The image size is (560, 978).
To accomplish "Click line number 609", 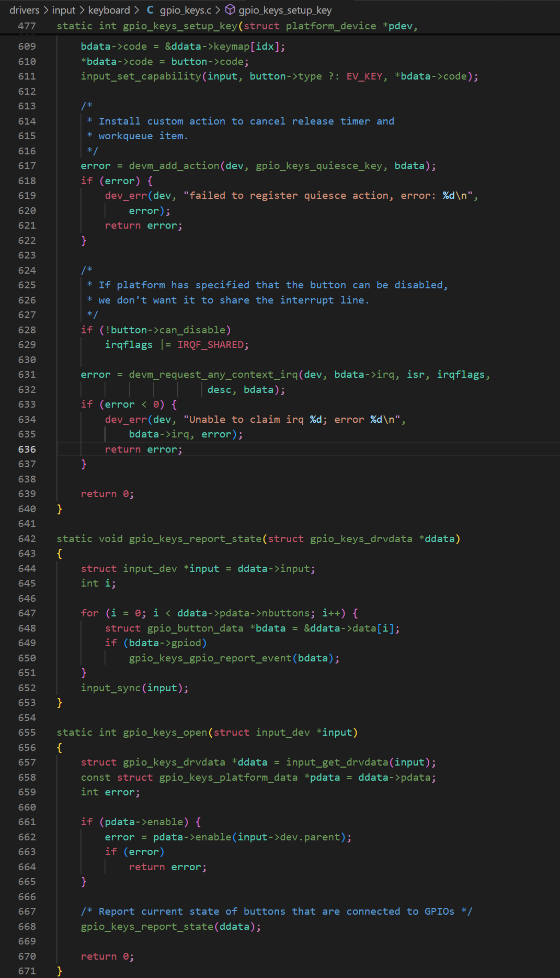I will [27, 47].
